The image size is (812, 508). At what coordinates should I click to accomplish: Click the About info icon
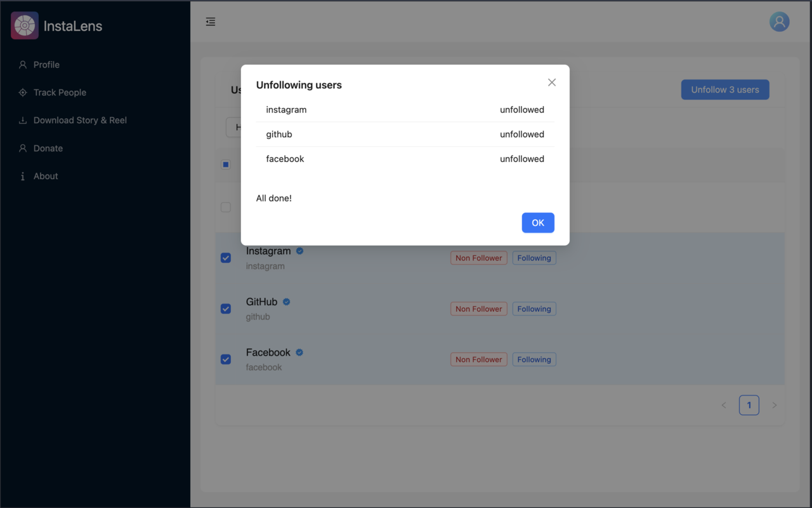23,177
